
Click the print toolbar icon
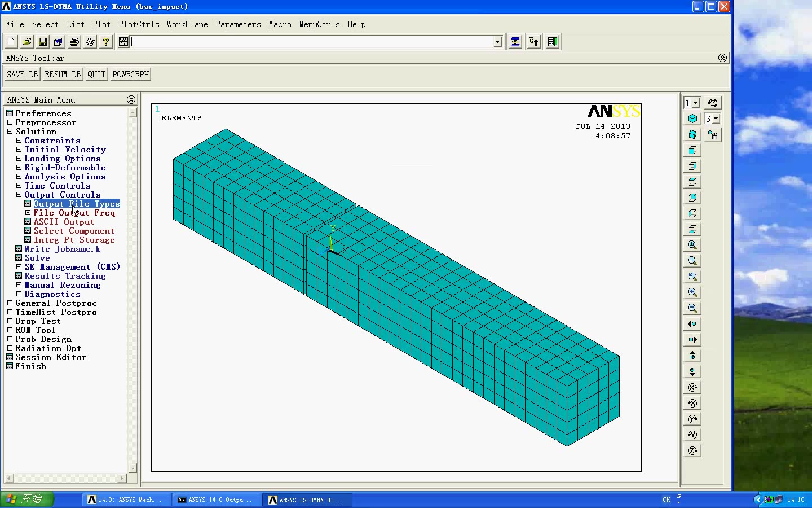click(x=74, y=41)
